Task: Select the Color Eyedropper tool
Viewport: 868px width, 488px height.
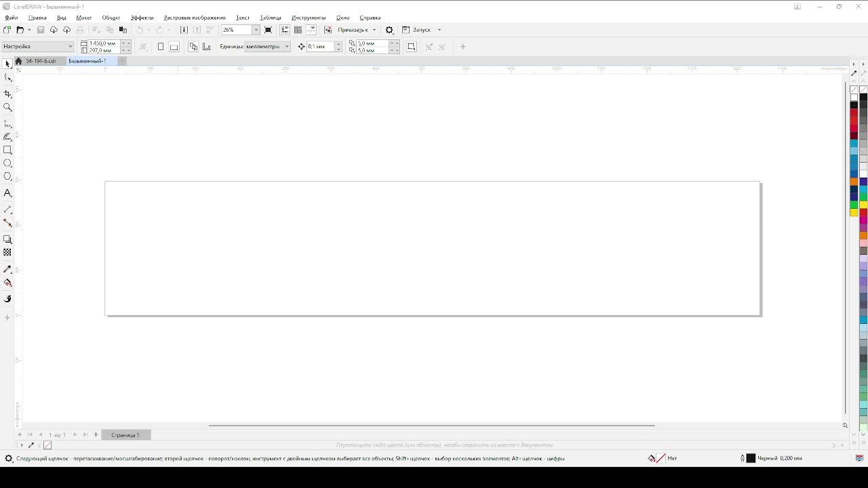Action: tap(7, 269)
